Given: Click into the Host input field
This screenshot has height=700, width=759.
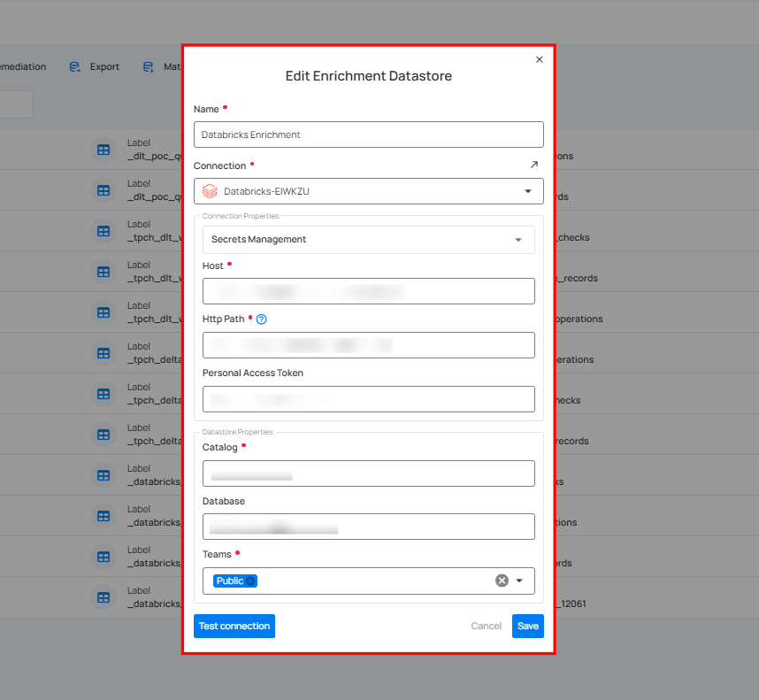Looking at the screenshot, I should [x=368, y=291].
